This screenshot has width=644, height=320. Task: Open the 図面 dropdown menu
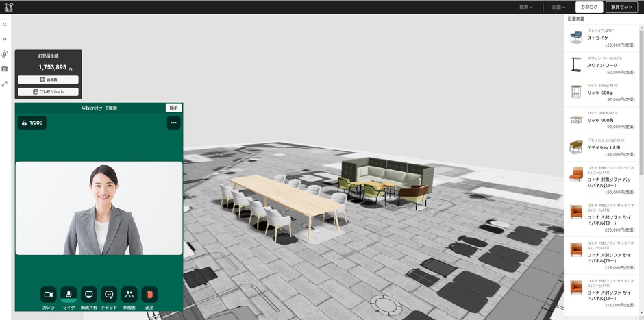tap(558, 7)
